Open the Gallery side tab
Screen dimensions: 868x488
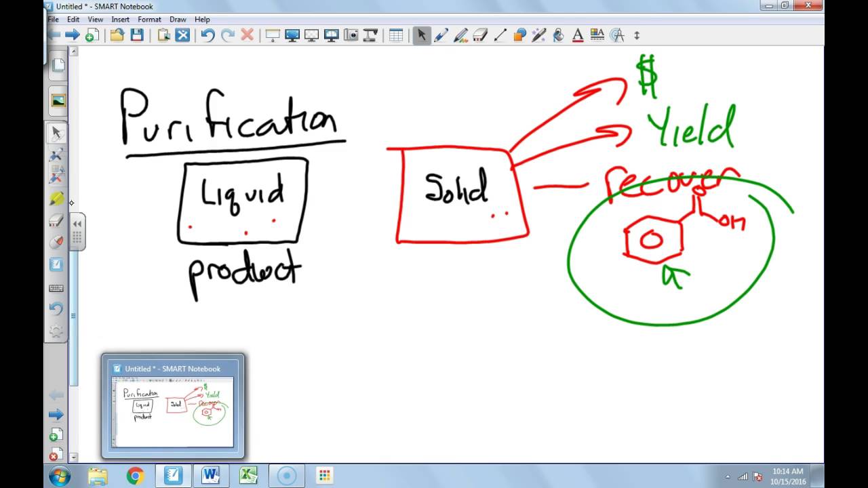pos(58,100)
